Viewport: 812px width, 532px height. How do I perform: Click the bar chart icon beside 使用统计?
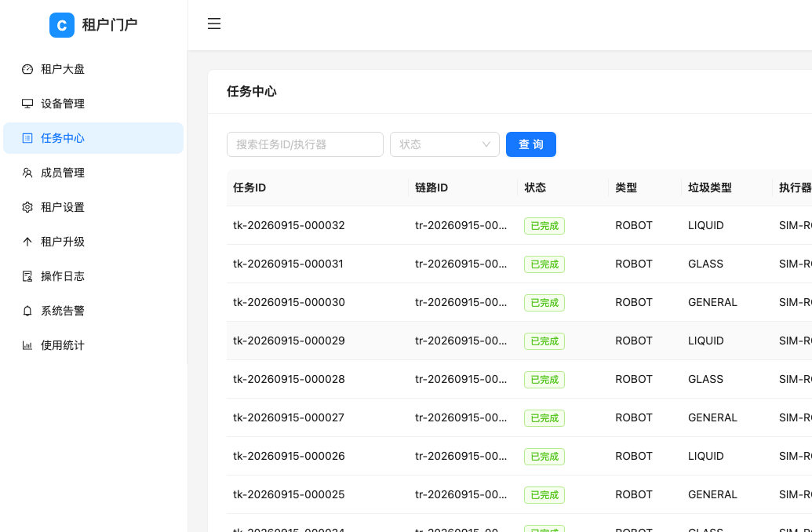[x=27, y=345]
